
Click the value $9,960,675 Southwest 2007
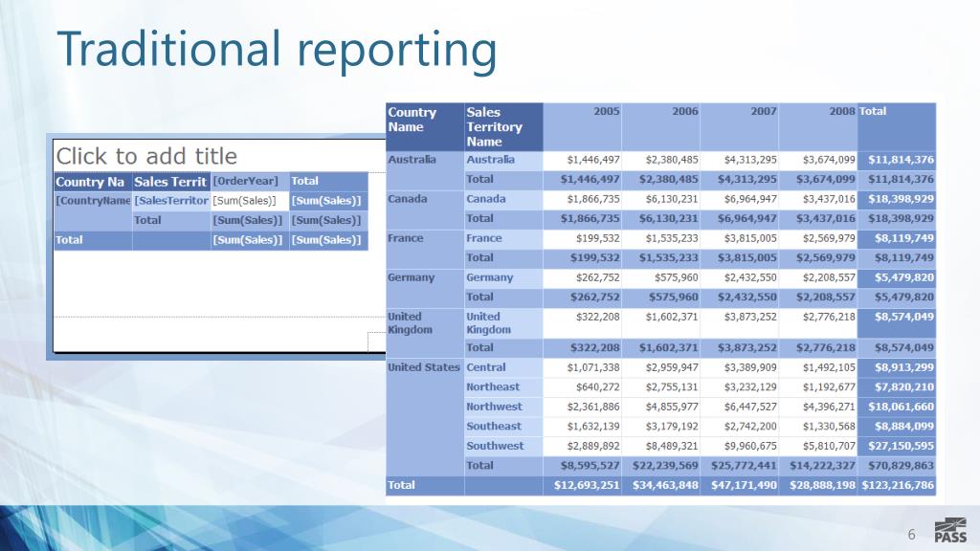click(x=740, y=446)
